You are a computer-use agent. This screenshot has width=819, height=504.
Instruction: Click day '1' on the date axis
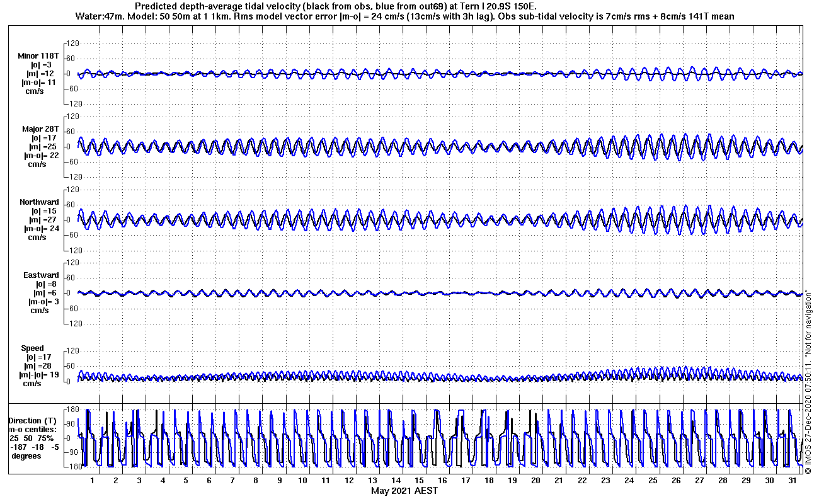click(92, 480)
